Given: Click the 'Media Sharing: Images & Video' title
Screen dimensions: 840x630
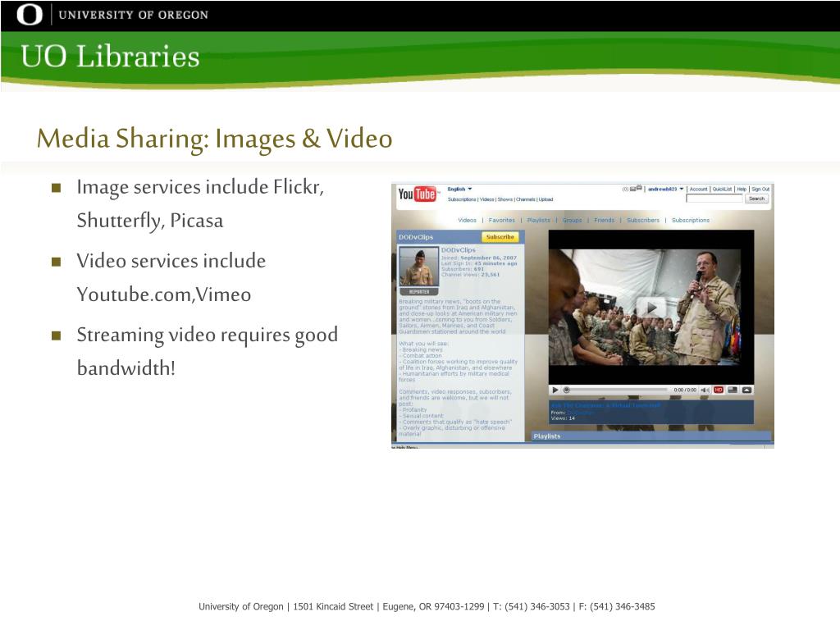Looking at the screenshot, I should coord(214,138).
